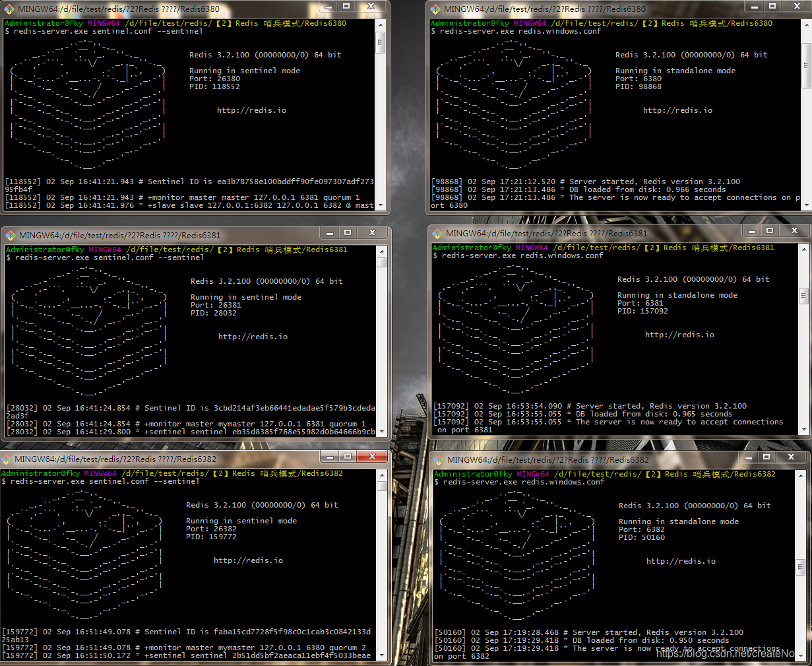Maximize the Redis6381 standalone window
Viewport: 812px width, 666px height.
(770, 230)
